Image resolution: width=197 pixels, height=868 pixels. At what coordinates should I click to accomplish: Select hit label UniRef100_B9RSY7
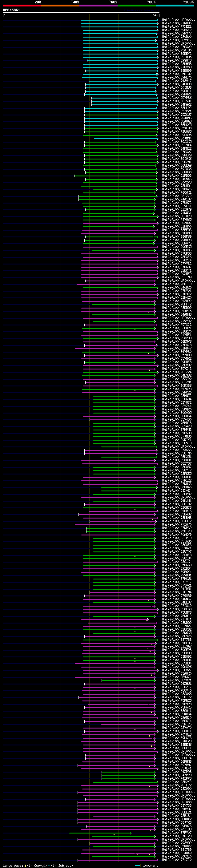tap(177, 33)
